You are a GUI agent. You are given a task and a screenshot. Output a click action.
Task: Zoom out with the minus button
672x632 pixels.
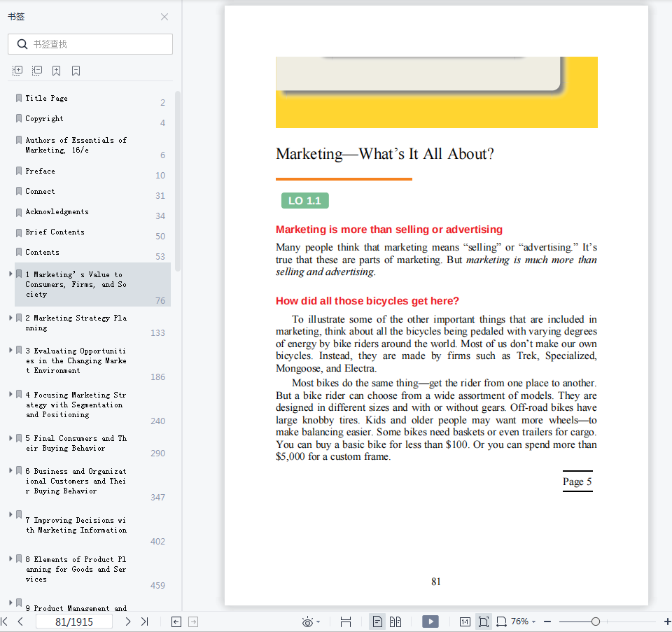point(547,622)
